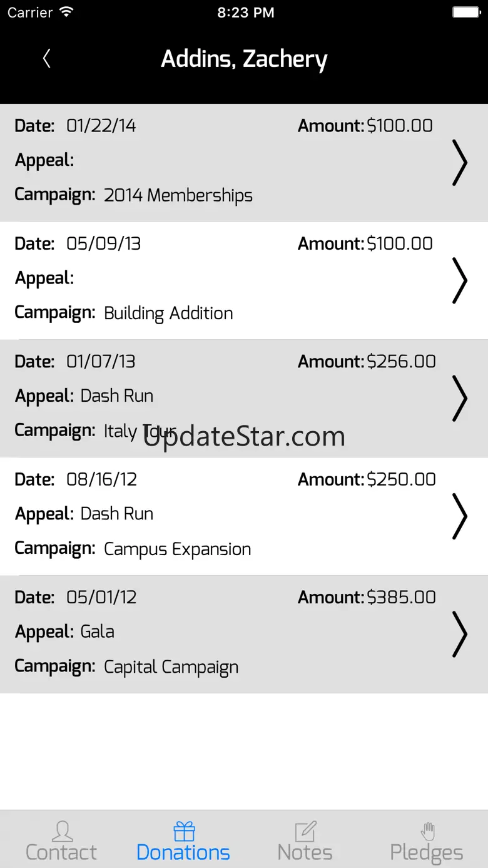Expand the $385.00 Gala donation chevron
This screenshot has height=868, width=488.
459,634
